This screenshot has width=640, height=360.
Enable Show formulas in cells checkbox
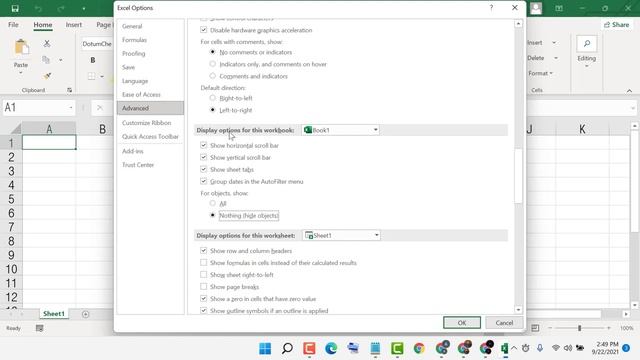coord(203,262)
